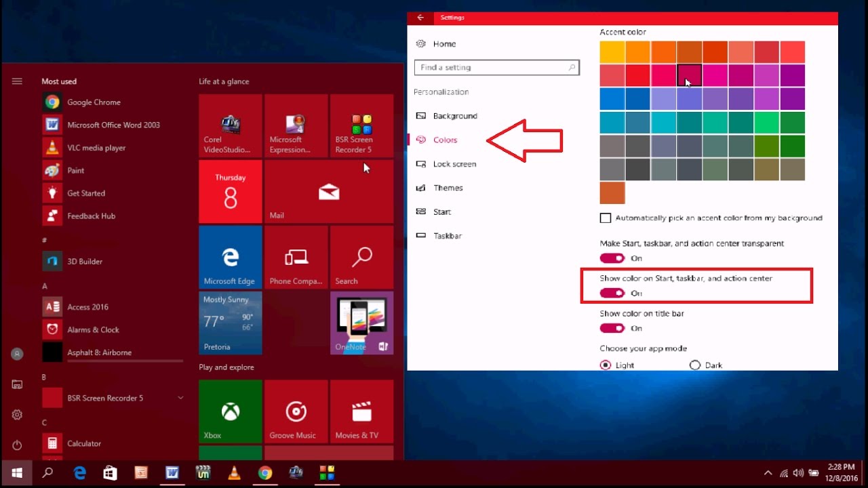Click the search magnifier in Find a setting
The height and width of the screenshot is (488, 868).
[572, 68]
